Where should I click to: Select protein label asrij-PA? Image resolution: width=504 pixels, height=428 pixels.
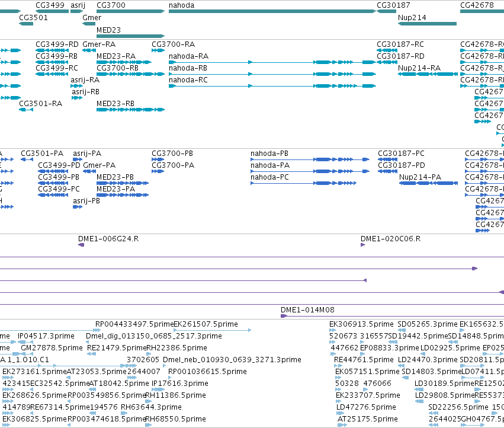[87, 153]
